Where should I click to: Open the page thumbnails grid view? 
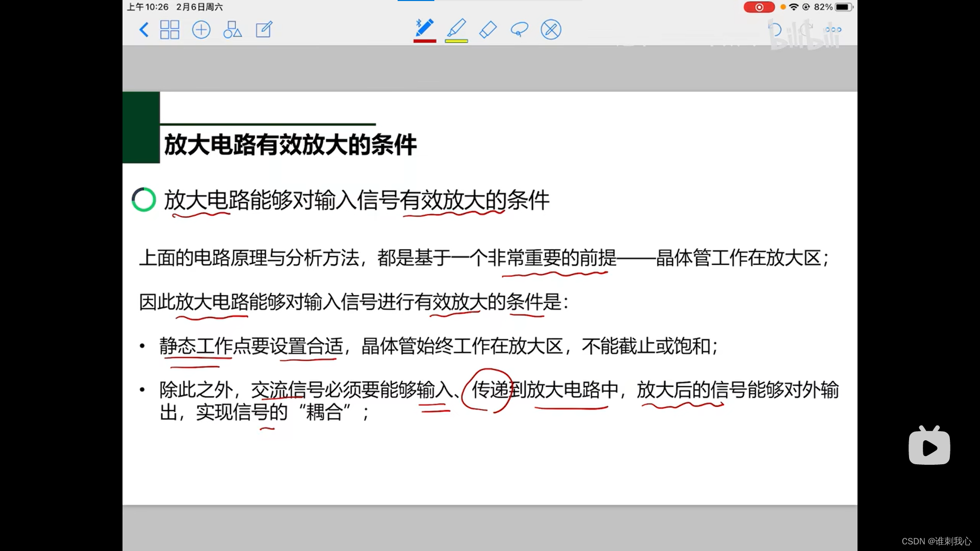(x=169, y=30)
